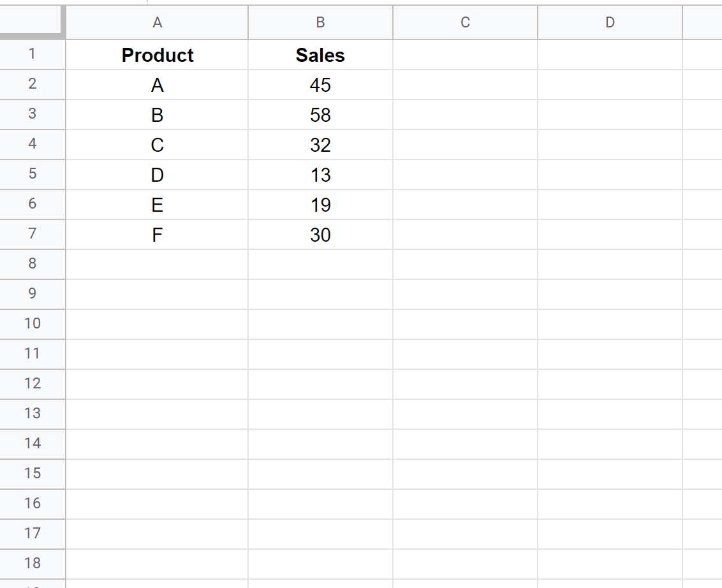This screenshot has width=722, height=588.
Task: Select column A header
Action: 157,22
